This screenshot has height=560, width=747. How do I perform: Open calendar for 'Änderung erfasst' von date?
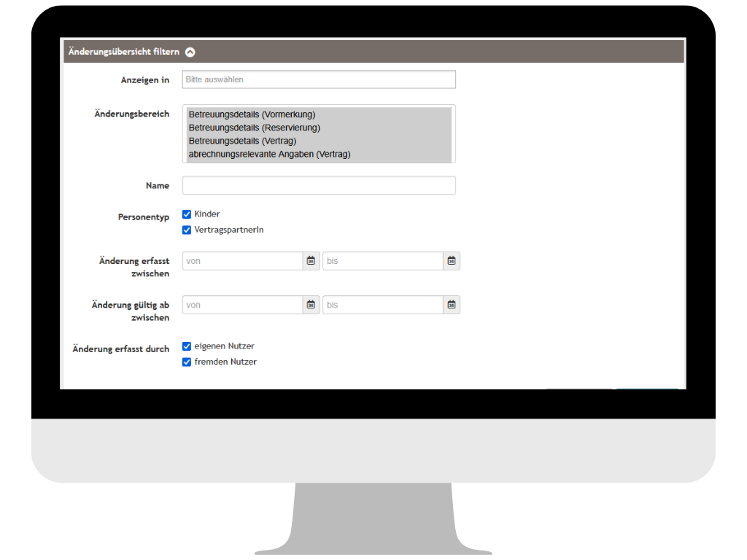pos(311,261)
